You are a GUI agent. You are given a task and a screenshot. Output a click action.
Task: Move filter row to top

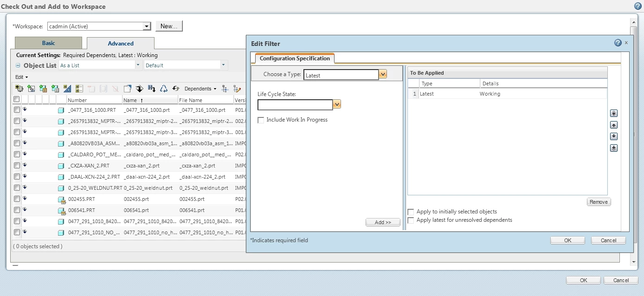[x=614, y=113]
